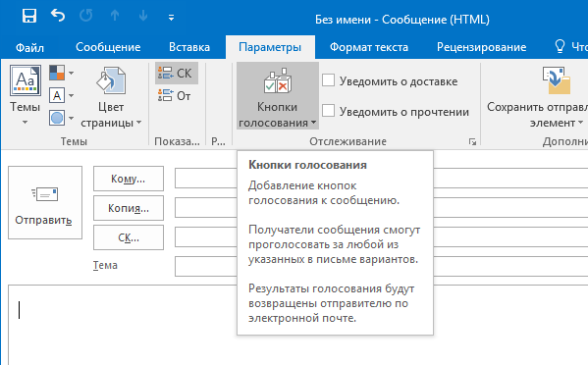This screenshot has height=365, width=588.
Task: Open the Цвет страницы color menu
Action: [x=111, y=97]
